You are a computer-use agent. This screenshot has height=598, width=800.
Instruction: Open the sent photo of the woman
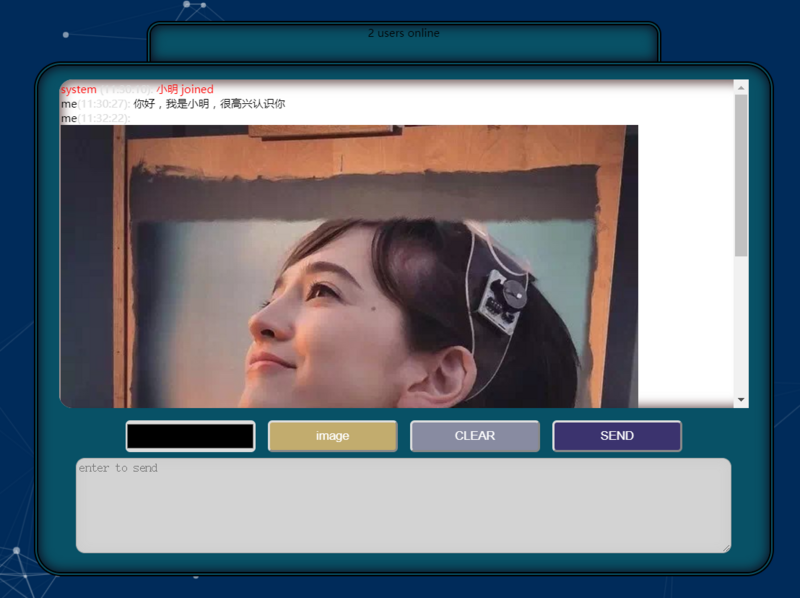click(x=349, y=266)
